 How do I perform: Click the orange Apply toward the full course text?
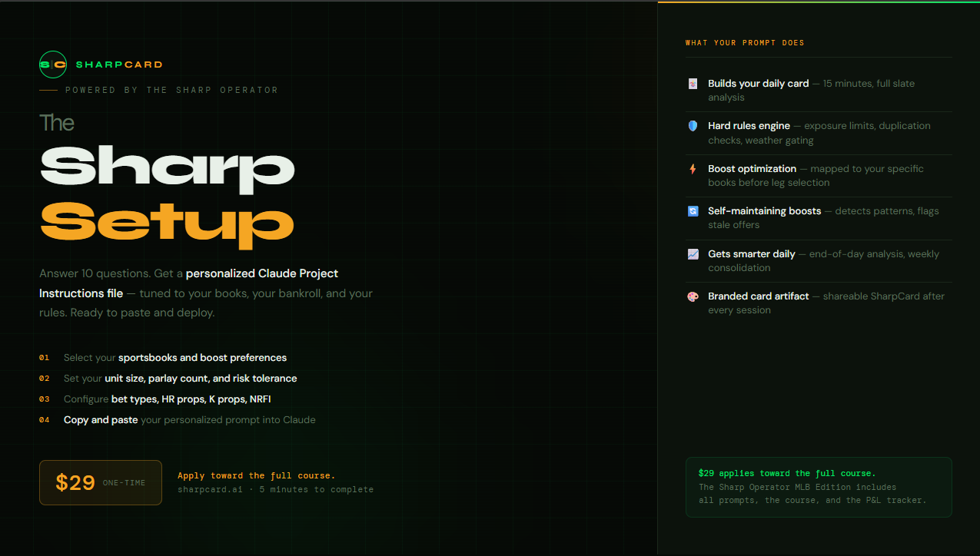pyautogui.click(x=257, y=476)
